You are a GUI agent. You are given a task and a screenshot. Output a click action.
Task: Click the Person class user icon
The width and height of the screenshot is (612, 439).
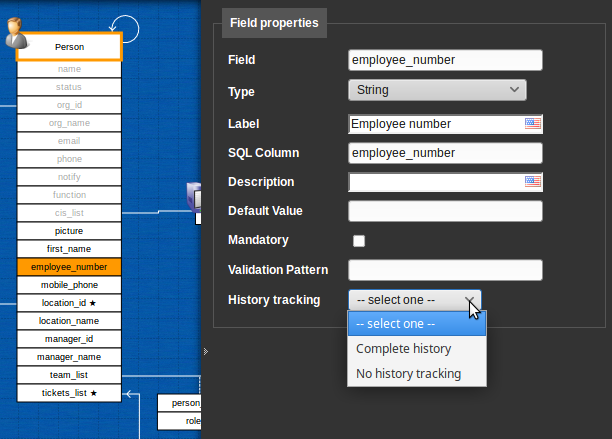coord(17,35)
